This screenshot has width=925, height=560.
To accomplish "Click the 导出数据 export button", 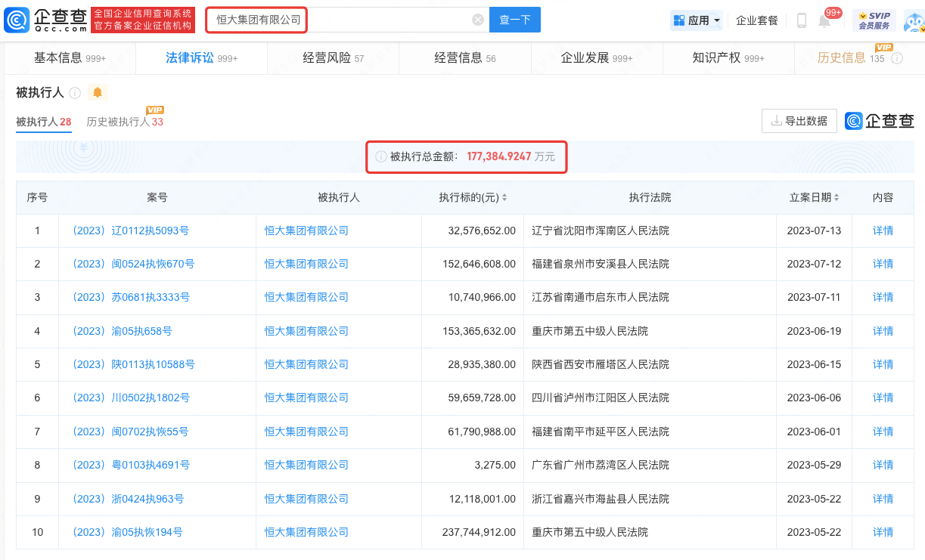I will click(x=799, y=121).
